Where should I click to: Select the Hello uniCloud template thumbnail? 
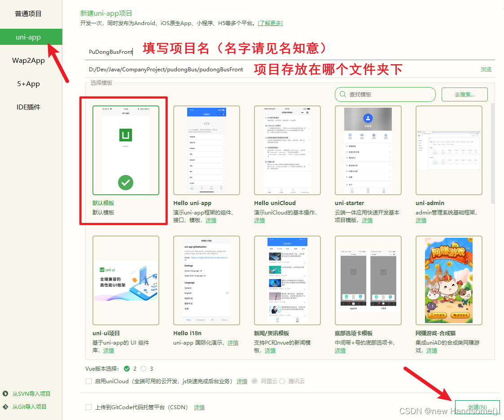click(x=287, y=150)
